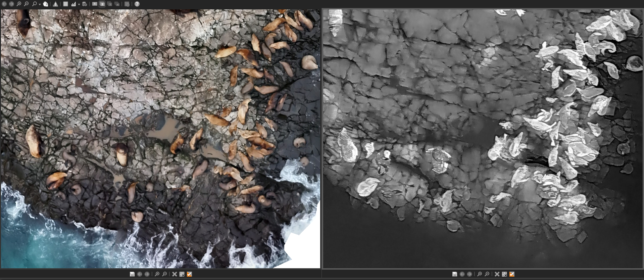Switch to two viewer layout 2

tap(102, 4)
